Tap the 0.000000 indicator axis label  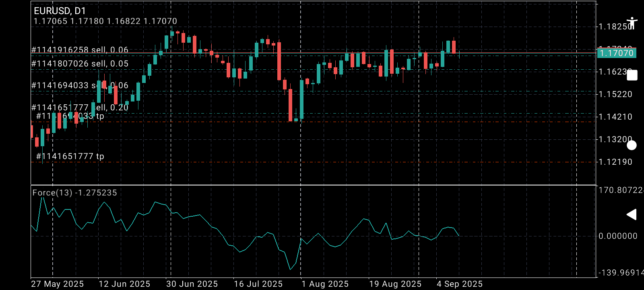coord(618,236)
